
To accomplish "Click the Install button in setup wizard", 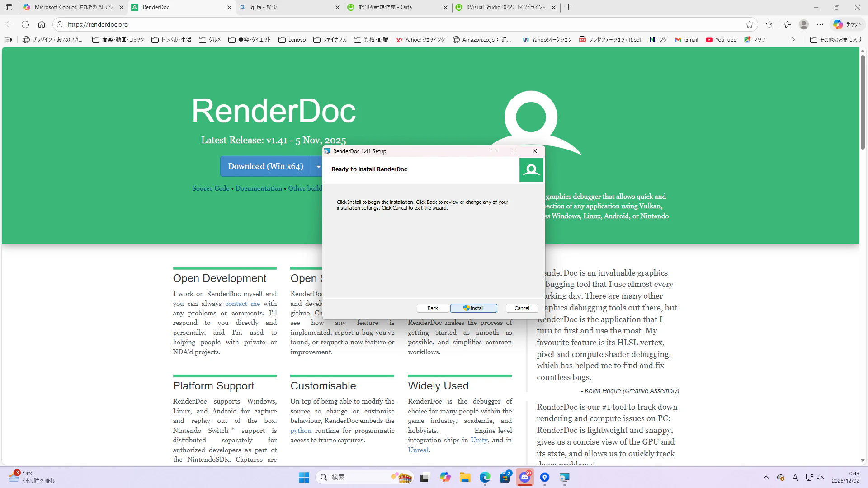I will 473,308.
